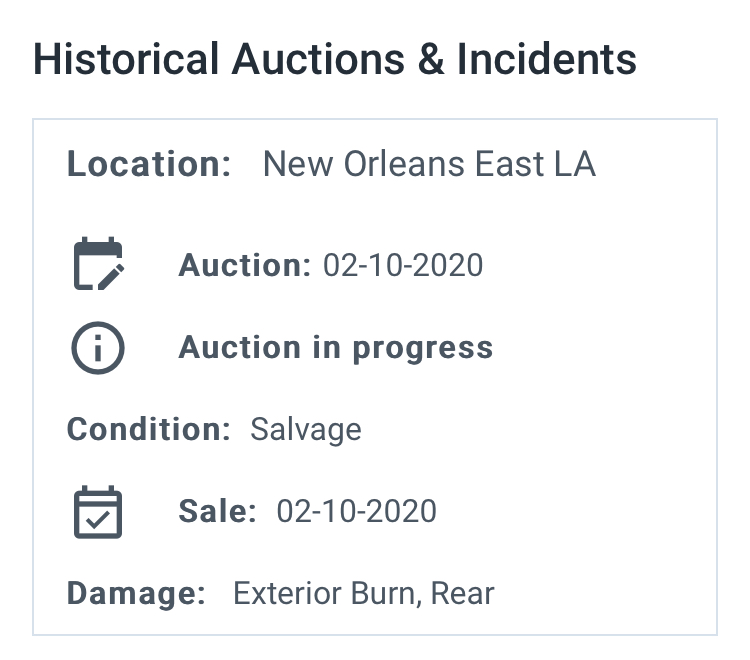Select Exterior Burn, Rear damage text

click(x=364, y=594)
